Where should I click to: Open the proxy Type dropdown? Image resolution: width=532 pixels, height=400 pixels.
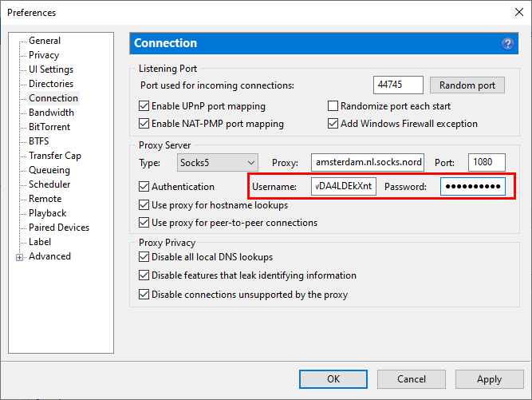click(218, 162)
